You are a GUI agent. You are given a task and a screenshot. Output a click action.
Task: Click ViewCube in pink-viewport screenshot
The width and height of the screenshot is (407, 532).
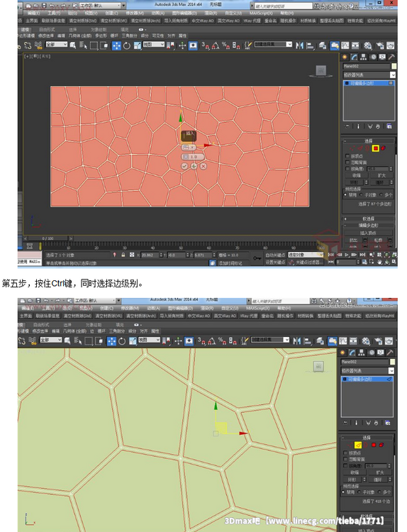tap(321, 71)
